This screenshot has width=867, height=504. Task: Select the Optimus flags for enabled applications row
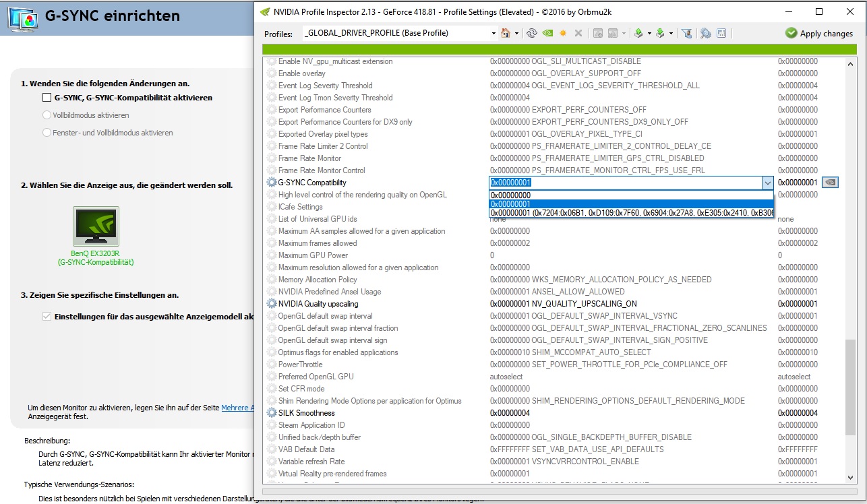click(553, 352)
